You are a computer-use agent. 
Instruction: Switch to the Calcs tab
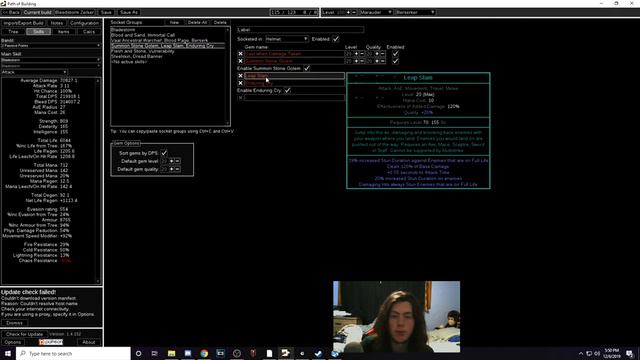(89, 31)
